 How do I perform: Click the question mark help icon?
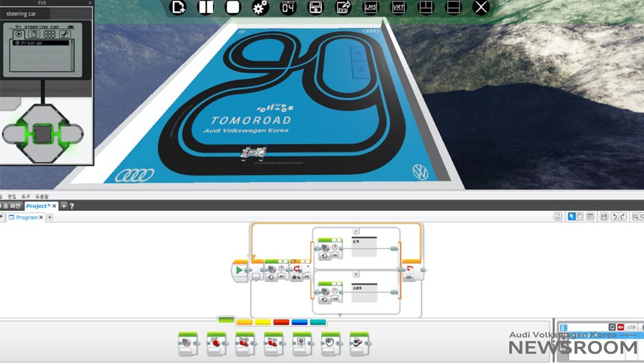click(72, 206)
